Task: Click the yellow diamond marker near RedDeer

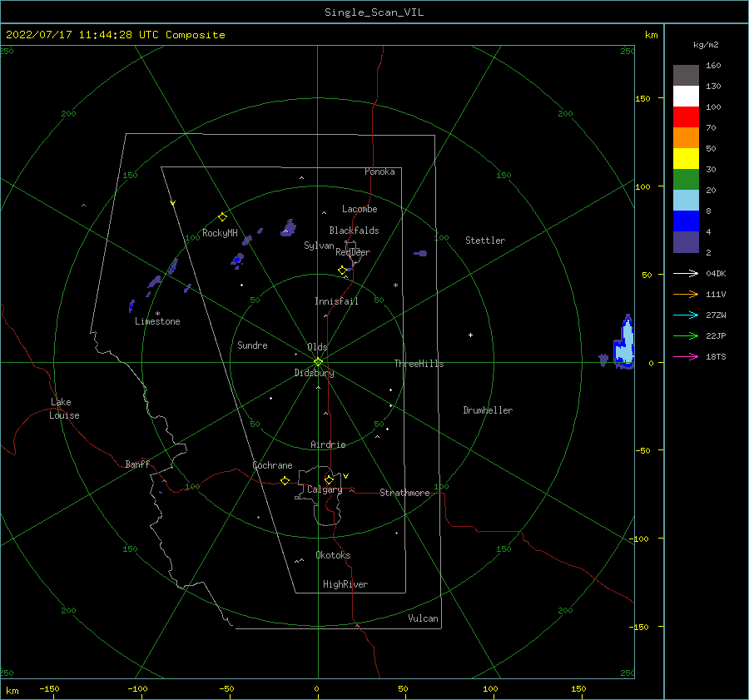Action: point(342,271)
